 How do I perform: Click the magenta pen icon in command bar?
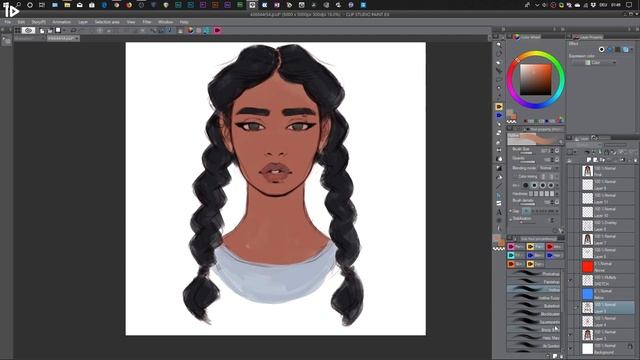pos(217,30)
